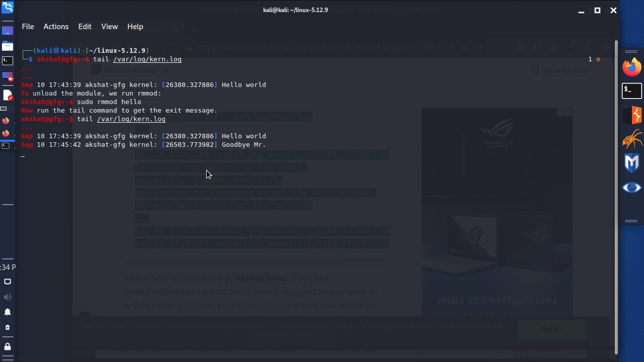
Task: Maximize the terminal window
Action: pos(597,10)
